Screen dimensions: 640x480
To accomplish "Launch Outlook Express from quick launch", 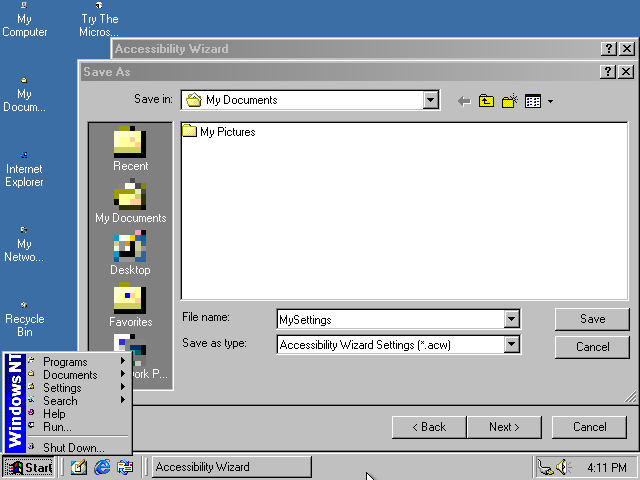I will [x=125, y=467].
